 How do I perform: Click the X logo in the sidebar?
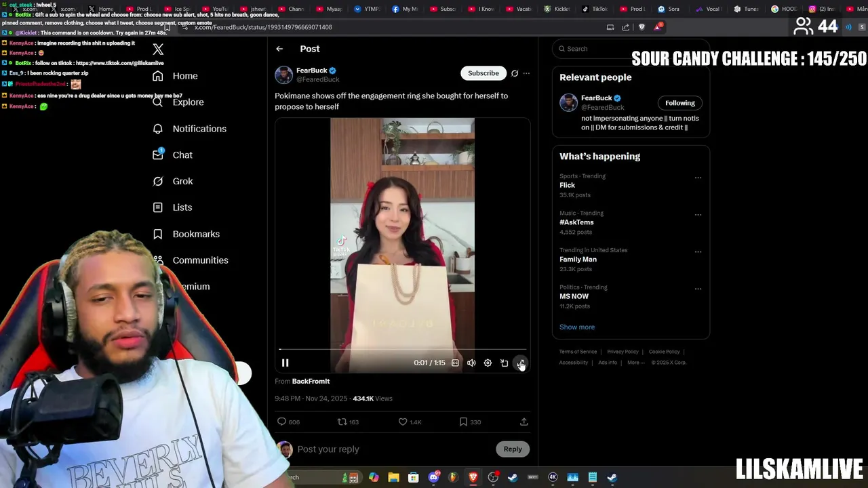click(x=158, y=49)
